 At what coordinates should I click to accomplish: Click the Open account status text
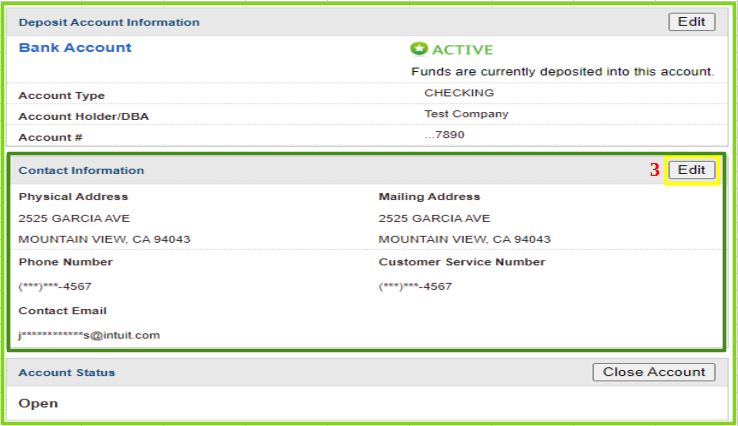coord(38,403)
